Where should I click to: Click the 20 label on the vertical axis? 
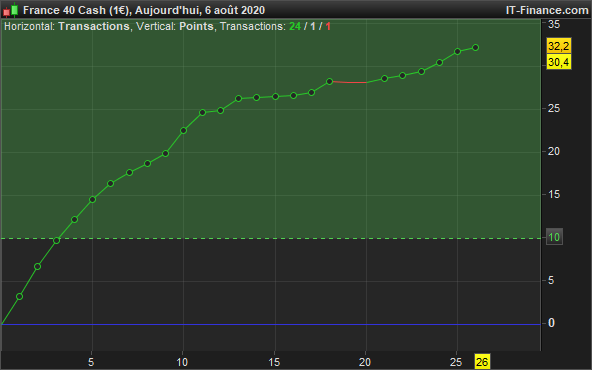pyautogui.click(x=554, y=151)
